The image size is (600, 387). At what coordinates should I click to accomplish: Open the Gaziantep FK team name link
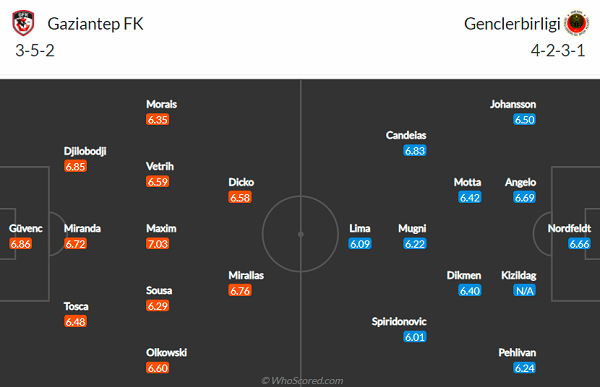click(95, 24)
